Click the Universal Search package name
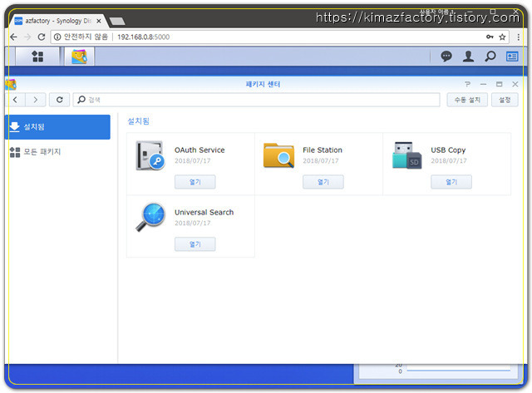Screen dimensions: 532x393 (x=204, y=212)
